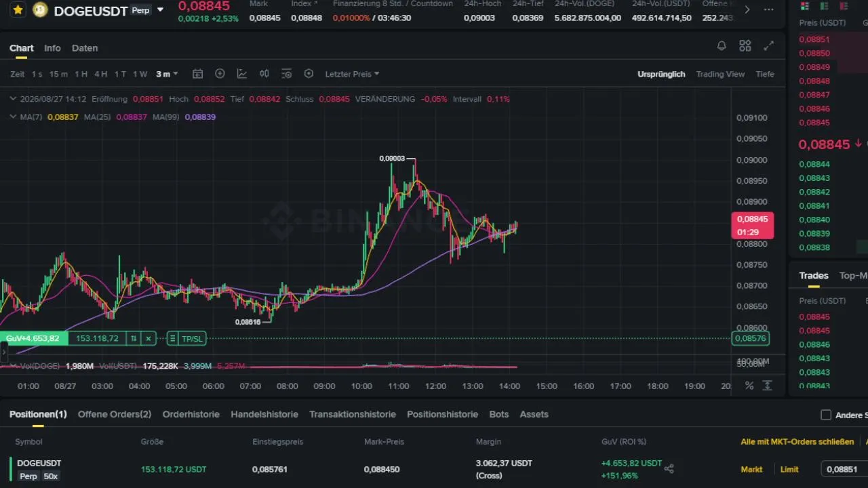The width and height of the screenshot is (868, 488).
Task: Select the 1H time interval
Action: pyautogui.click(x=81, y=74)
